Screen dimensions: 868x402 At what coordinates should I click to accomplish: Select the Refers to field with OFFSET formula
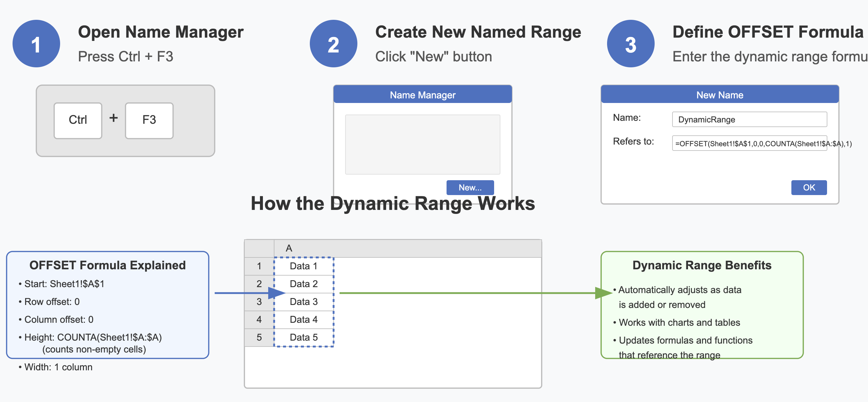coord(749,143)
